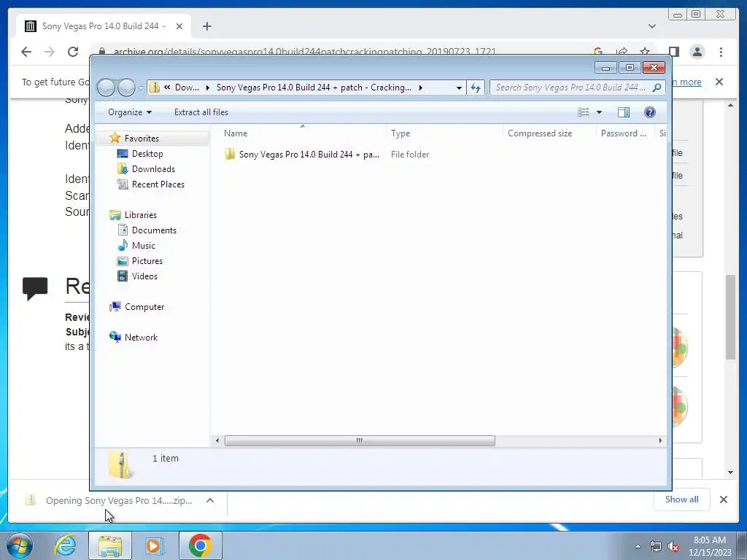This screenshot has height=560, width=747.
Task: Select Computer in navigation pane
Action: tap(144, 307)
